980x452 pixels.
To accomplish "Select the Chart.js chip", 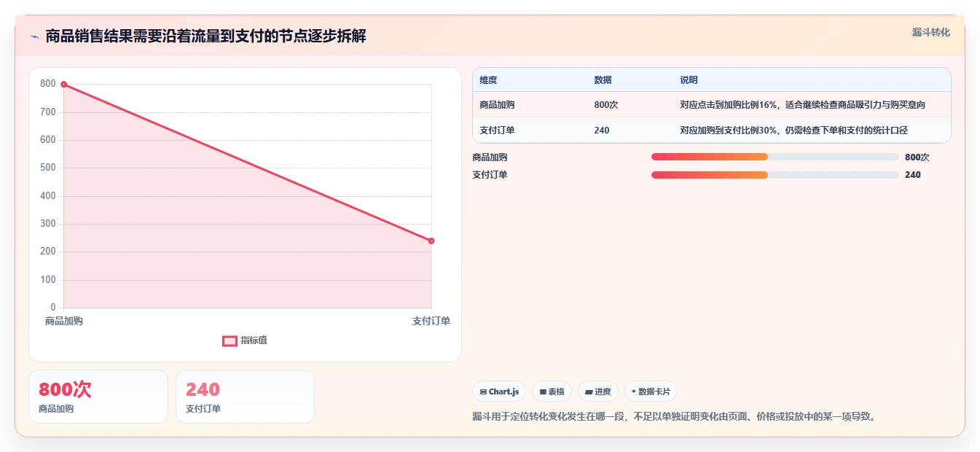I will pos(499,391).
